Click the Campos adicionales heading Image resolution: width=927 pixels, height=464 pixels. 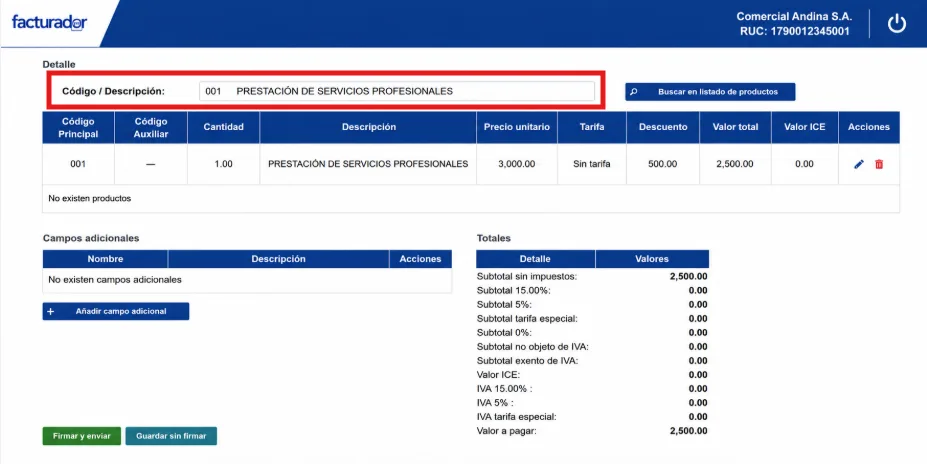pos(91,238)
